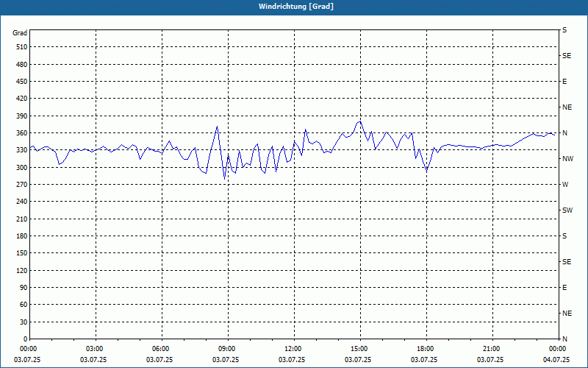Click the 18:00 time label

pos(426,349)
